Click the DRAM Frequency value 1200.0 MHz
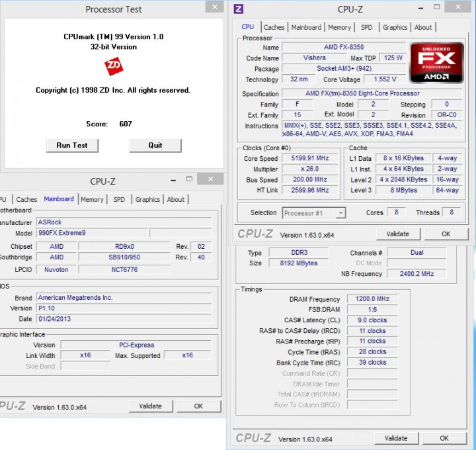476x450 pixels. click(x=372, y=298)
